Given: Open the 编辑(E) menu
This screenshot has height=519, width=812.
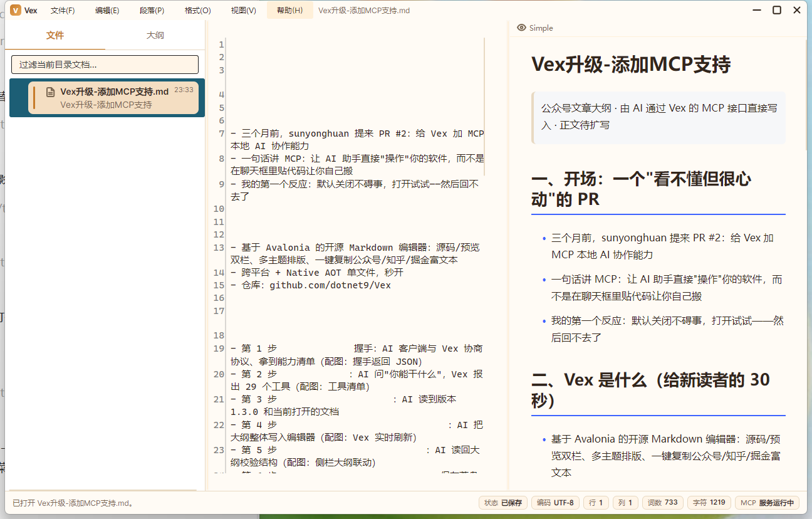Looking at the screenshot, I should tap(107, 10).
